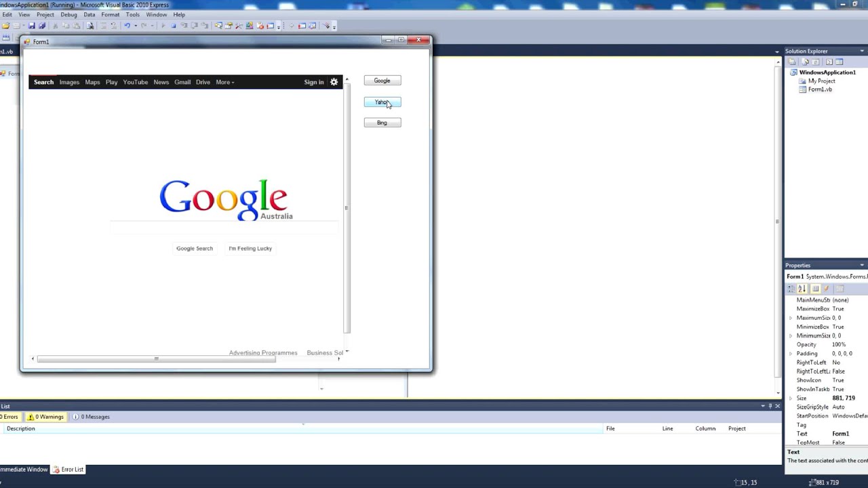Click the Google button on Form1

tap(382, 81)
